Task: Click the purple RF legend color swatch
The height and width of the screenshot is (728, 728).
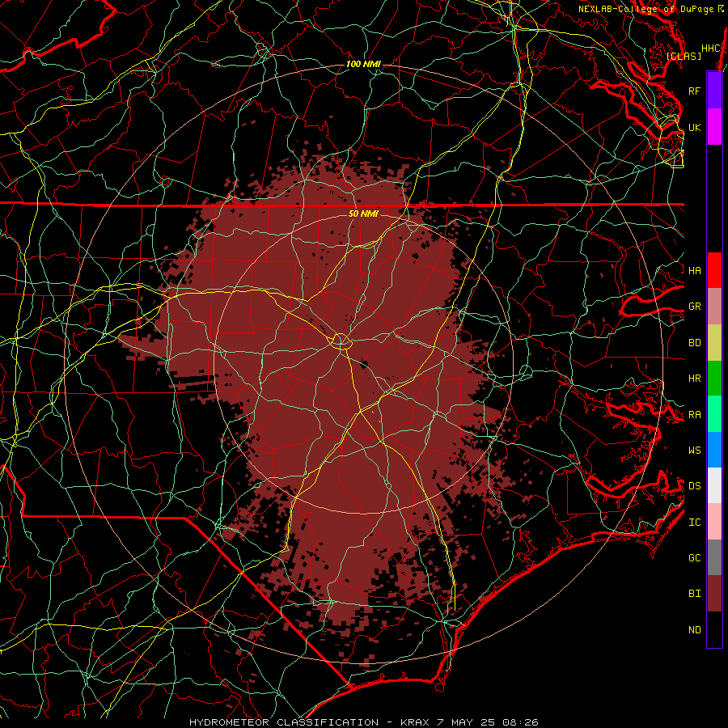Action: [x=714, y=91]
